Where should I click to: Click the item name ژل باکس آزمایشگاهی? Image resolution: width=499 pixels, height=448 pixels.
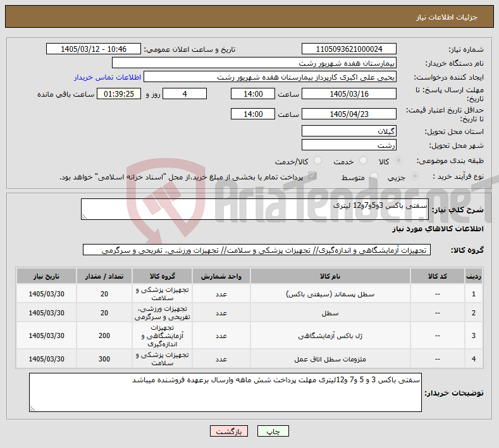[330, 336]
